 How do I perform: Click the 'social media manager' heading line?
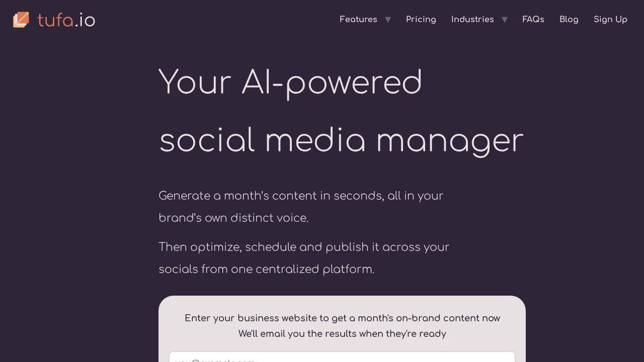[342, 140]
